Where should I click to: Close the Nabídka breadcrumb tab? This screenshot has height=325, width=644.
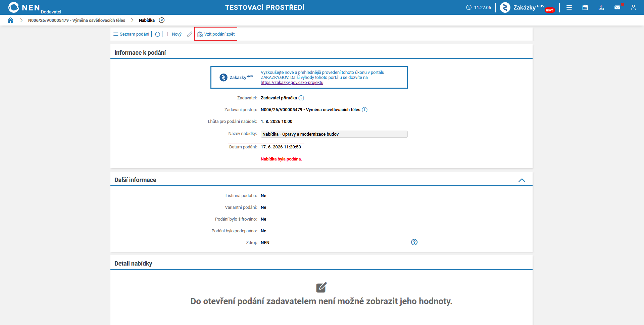[162, 20]
